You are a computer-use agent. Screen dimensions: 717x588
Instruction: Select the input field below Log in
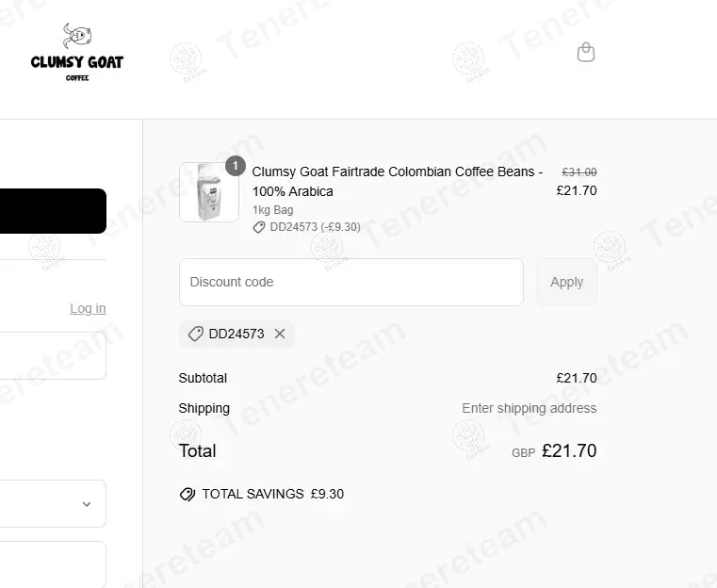pyautogui.click(x=53, y=356)
